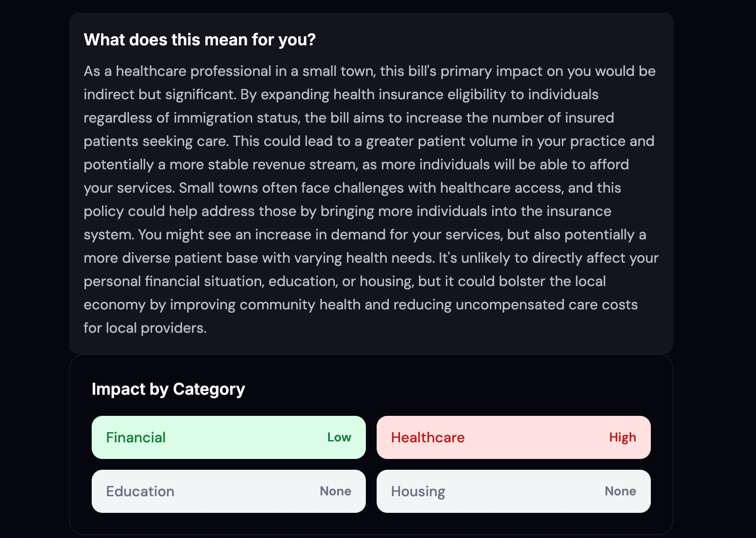Click the closing words 'for local providers'

pos(144,328)
